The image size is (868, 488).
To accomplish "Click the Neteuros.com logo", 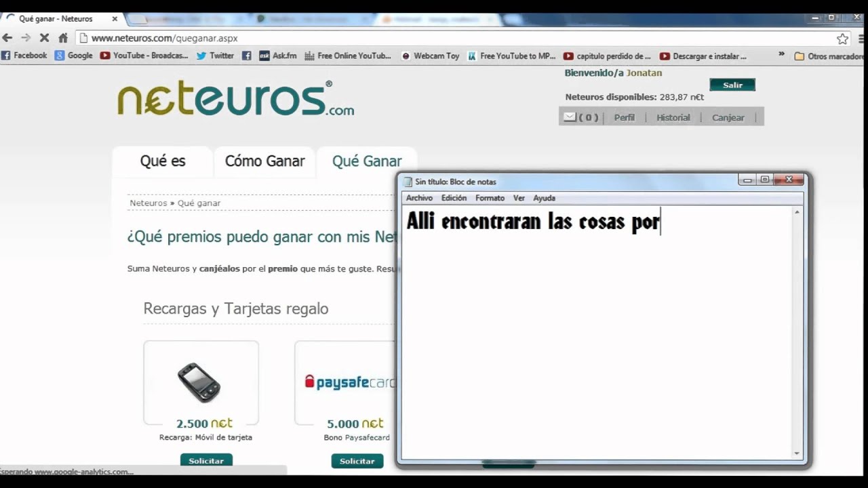I will pyautogui.click(x=235, y=99).
